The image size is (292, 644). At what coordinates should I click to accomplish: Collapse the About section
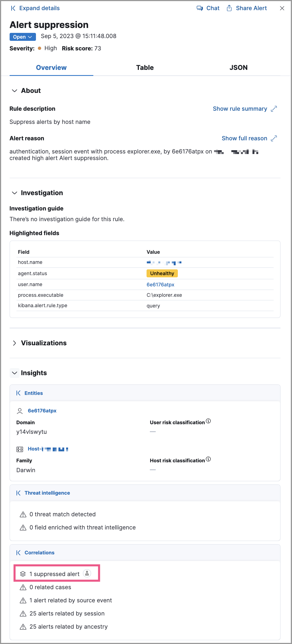click(x=15, y=91)
